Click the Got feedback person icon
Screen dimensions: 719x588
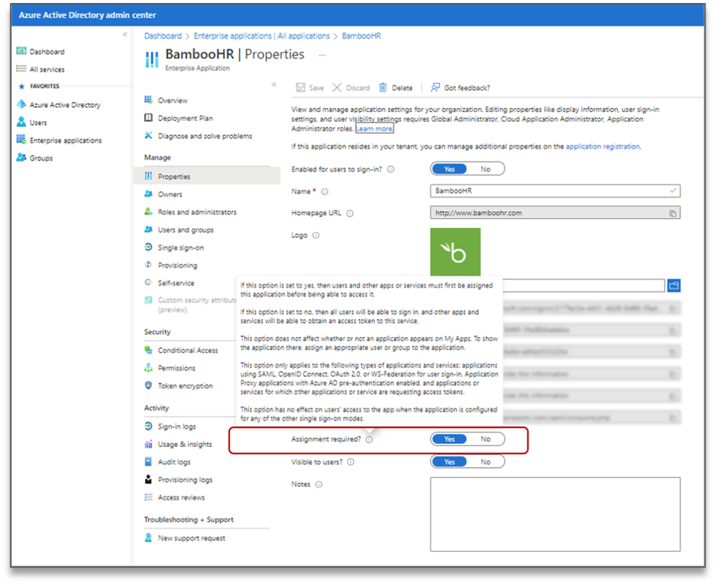coord(435,88)
